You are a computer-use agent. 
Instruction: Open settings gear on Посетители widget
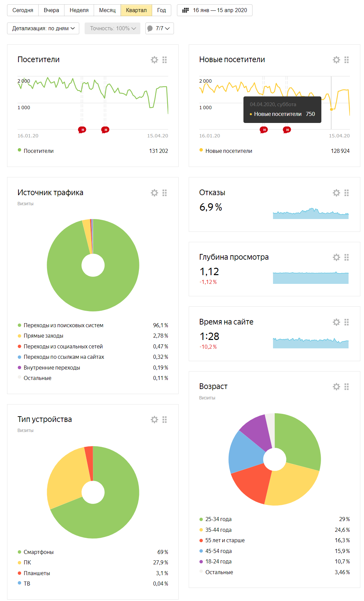pos(154,60)
